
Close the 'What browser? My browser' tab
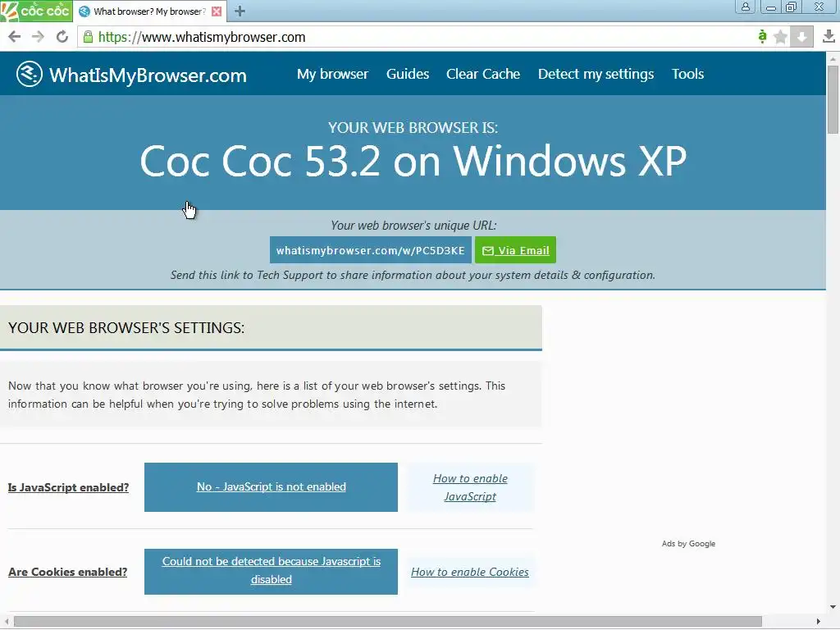217,11
